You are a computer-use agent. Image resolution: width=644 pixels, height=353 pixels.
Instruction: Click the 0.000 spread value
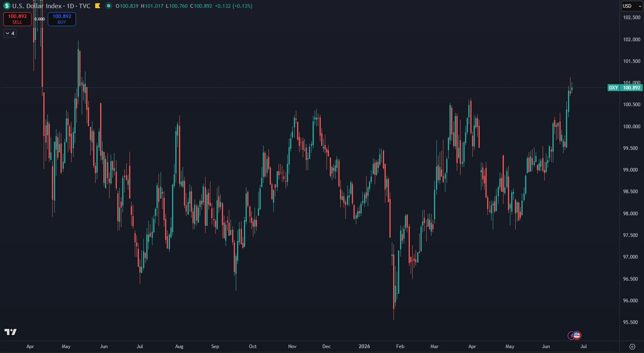[x=40, y=19]
